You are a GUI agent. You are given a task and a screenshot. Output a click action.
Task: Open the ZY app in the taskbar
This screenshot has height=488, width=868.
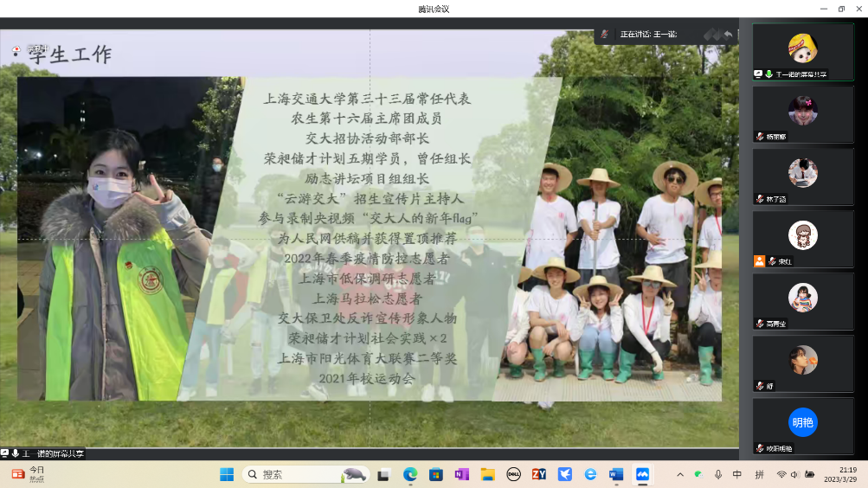coord(538,474)
